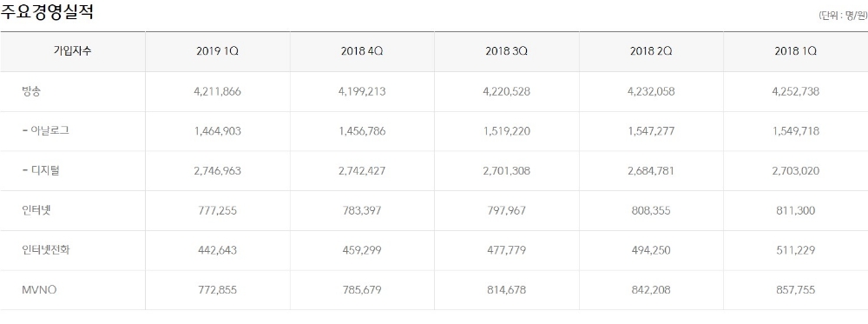This screenshot has width=868, height=324.
Task: Select cell value 511,229
Action: tap(795, 250)
